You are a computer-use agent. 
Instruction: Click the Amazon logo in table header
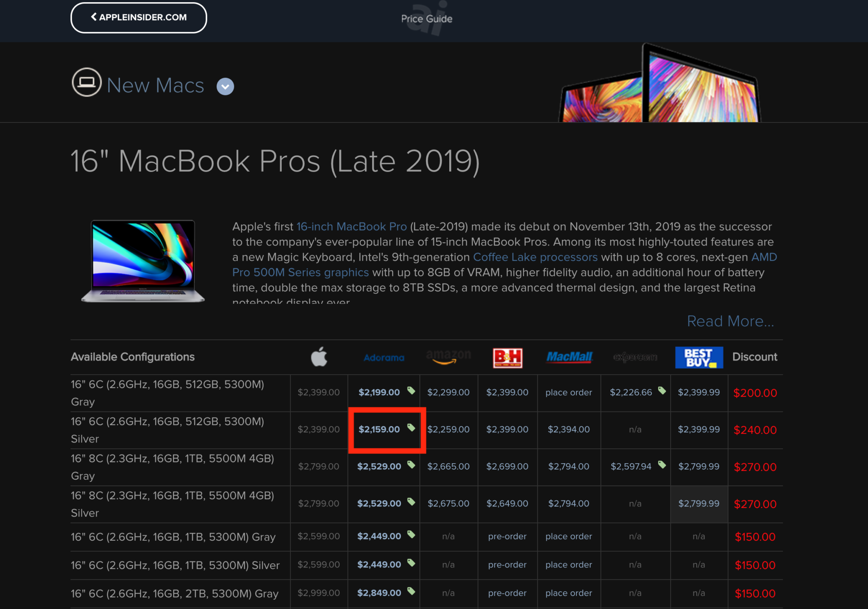click(x=448, y=357)
